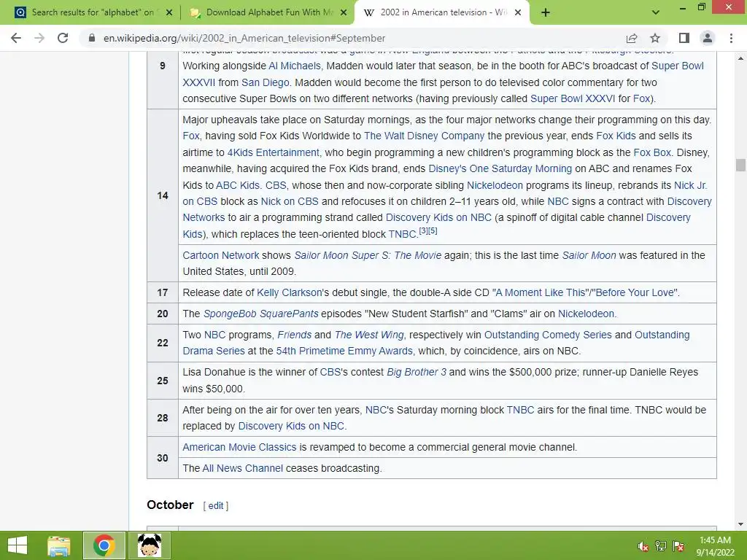Viewport: 747px width, 560px height.
Task: Open the Friends link
Action: (x=295, y=335)
